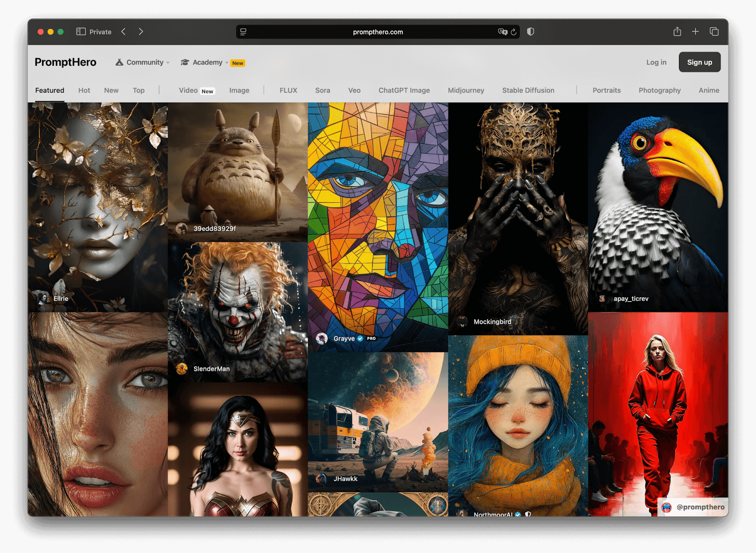
Task: Click the translate icon in address bar
Action: 502,32
